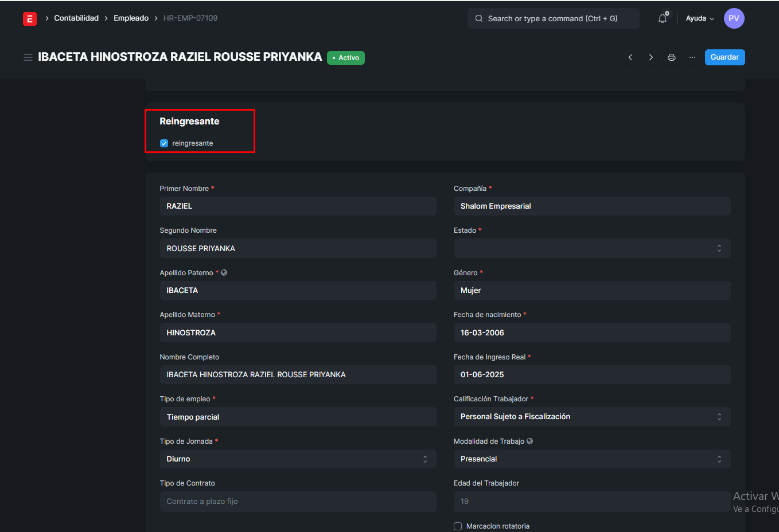The image size is (779, 532).
Task: Open the Estado dropdown
Action: [591, 248]
